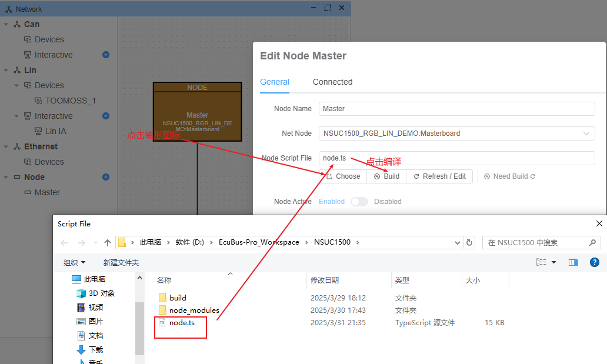Screen dimensions: 607x364
Task: Select 软件 (D:) in breadcrumb path
Action: (189, 242)
